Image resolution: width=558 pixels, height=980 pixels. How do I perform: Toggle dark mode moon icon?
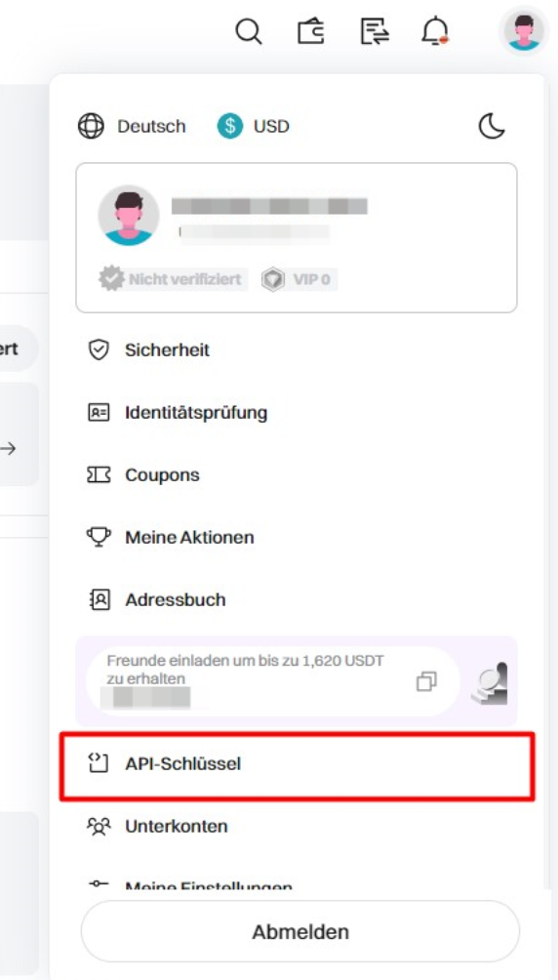tap(492, 126)
